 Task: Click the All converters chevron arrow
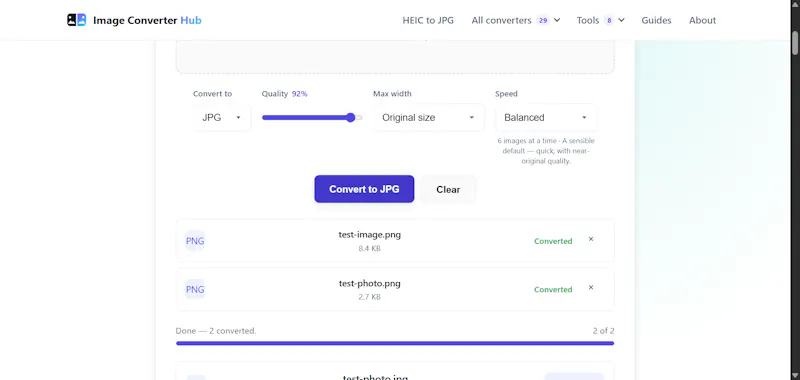point(557,20)
